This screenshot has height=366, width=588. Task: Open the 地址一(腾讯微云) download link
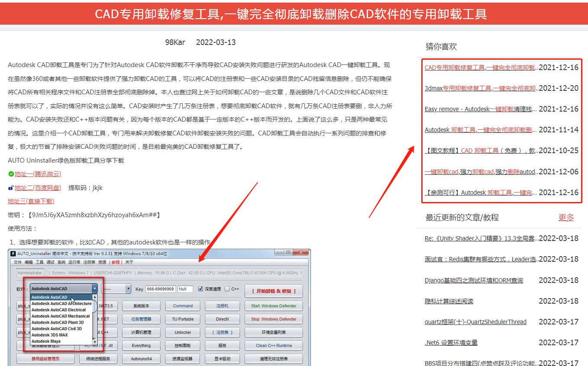click(38, 174)
